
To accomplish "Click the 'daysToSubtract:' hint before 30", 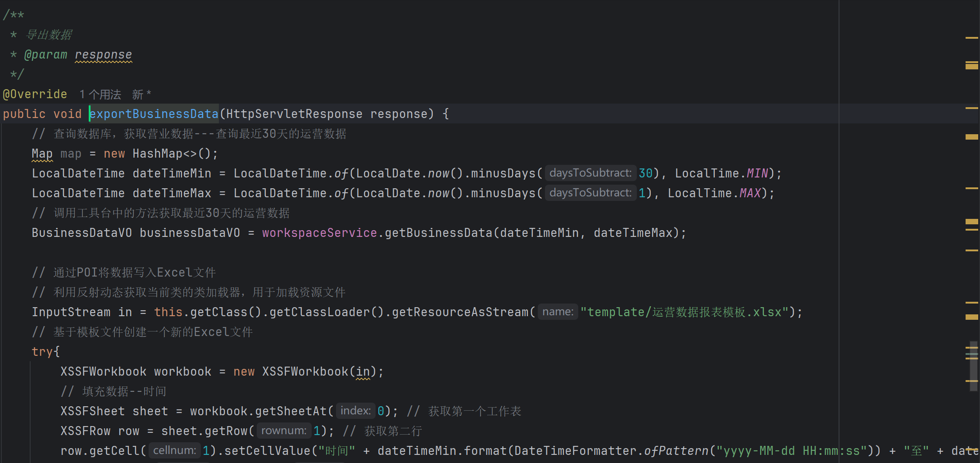I will pos(590,173).
